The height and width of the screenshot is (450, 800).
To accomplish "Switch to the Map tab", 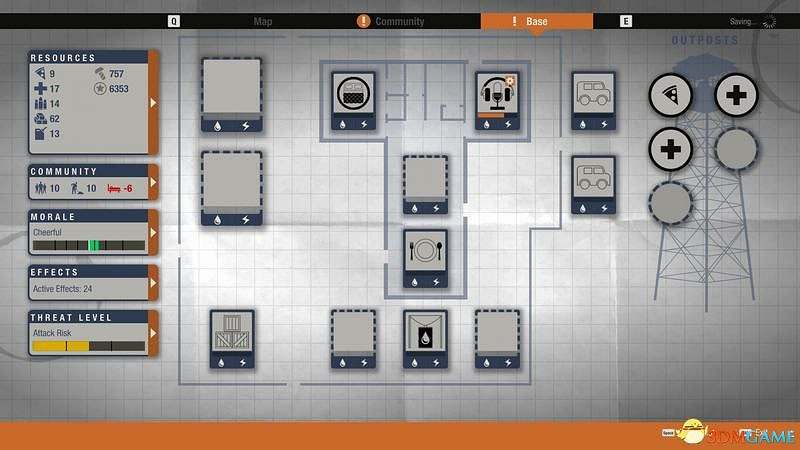I will tap(263, 21).
